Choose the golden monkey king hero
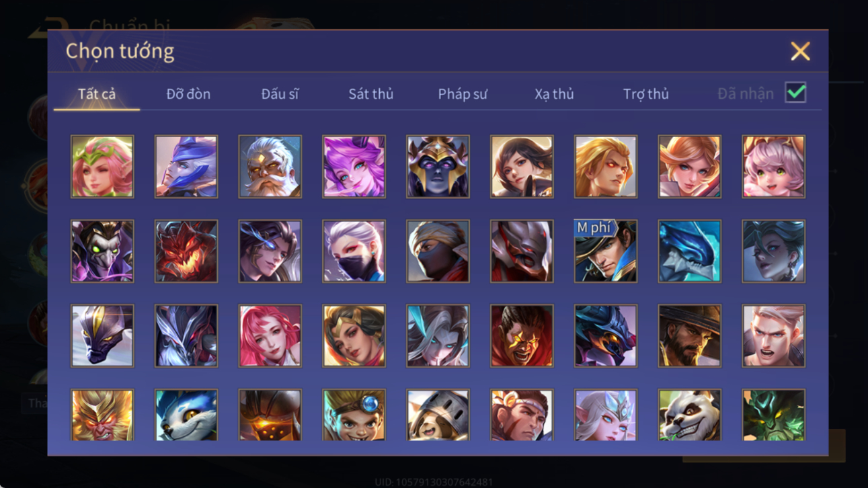 coord(102,415)
